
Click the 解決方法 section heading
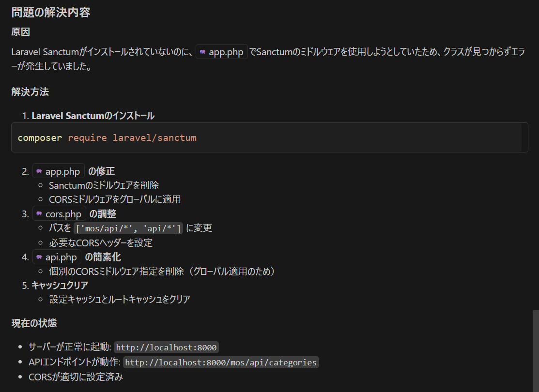30,92
